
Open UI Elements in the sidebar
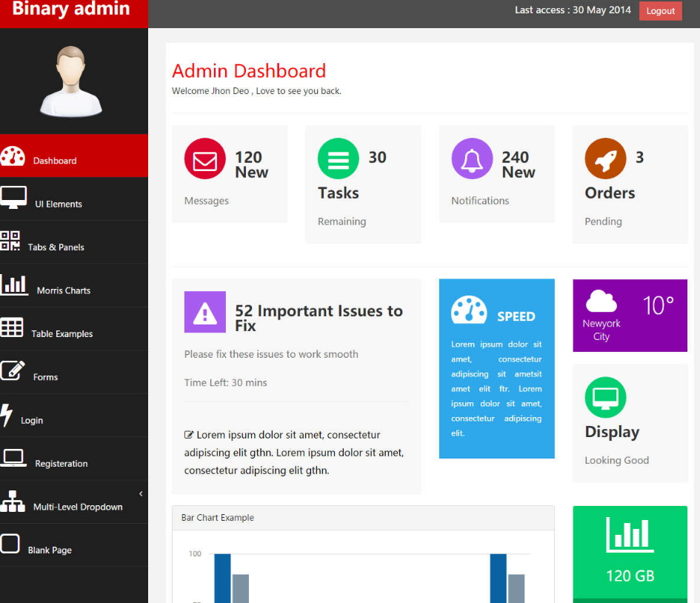point(58,204)
